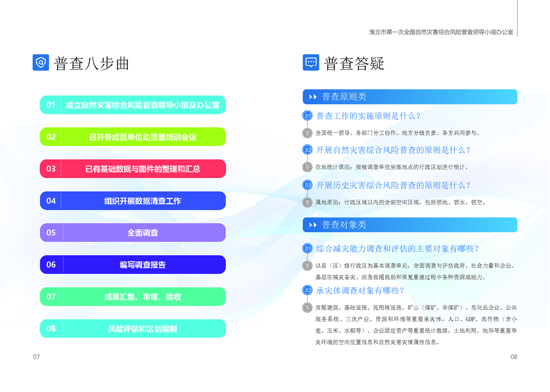Click step 01 成立自然灾害综合风险普查领导小组及办公室
550x392 pixels.
(x=133, y=105)
